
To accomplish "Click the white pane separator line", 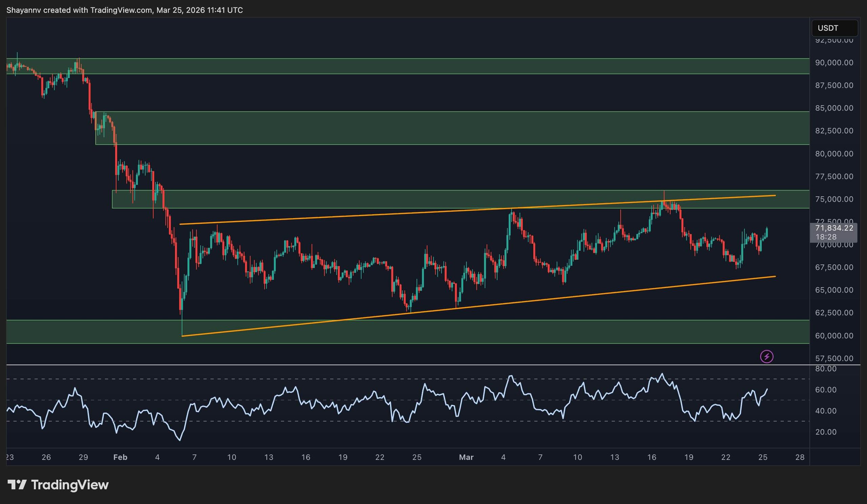I will click(413, 365).
